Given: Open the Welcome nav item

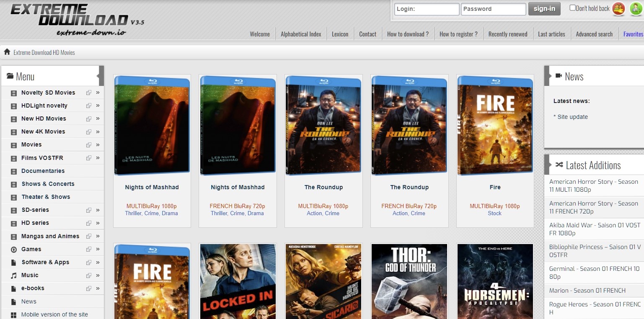Looking at the screenshot, I should tap(260, 34).
